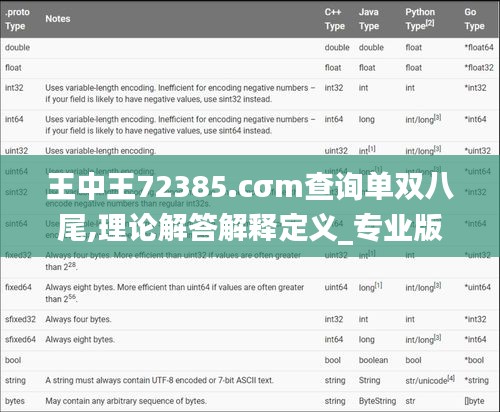Click the int32 variable-length encoding note
Viewport: 500px width, 412px height.
point(180,93)
